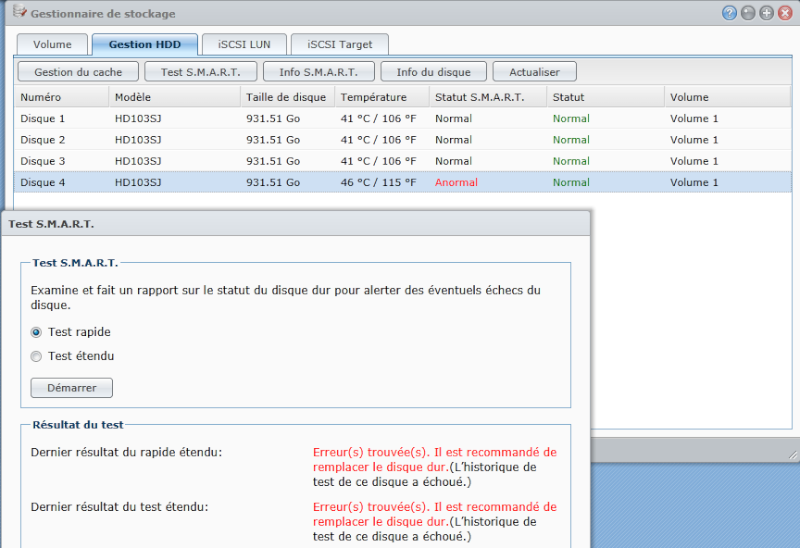The image size is (800, 548).
Task: Select the Test étendu radio button
Action: 36,357
